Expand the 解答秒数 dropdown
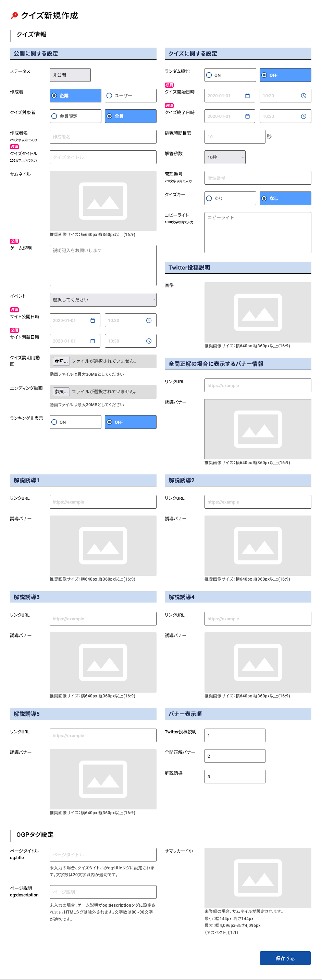 click(x=225, y=158)
